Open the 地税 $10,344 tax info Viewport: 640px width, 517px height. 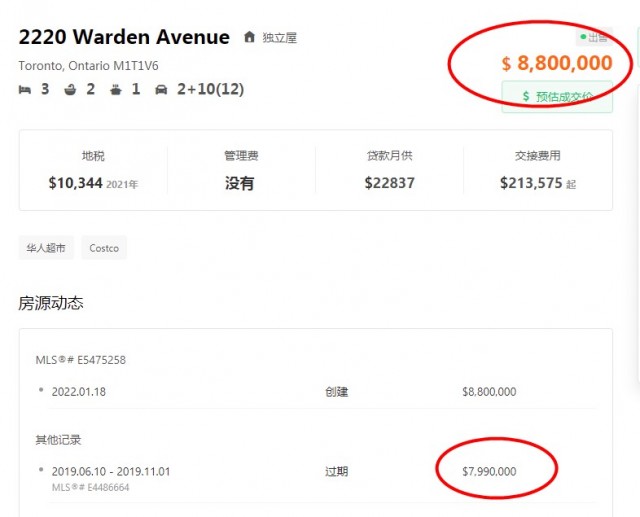pos(93,170)
